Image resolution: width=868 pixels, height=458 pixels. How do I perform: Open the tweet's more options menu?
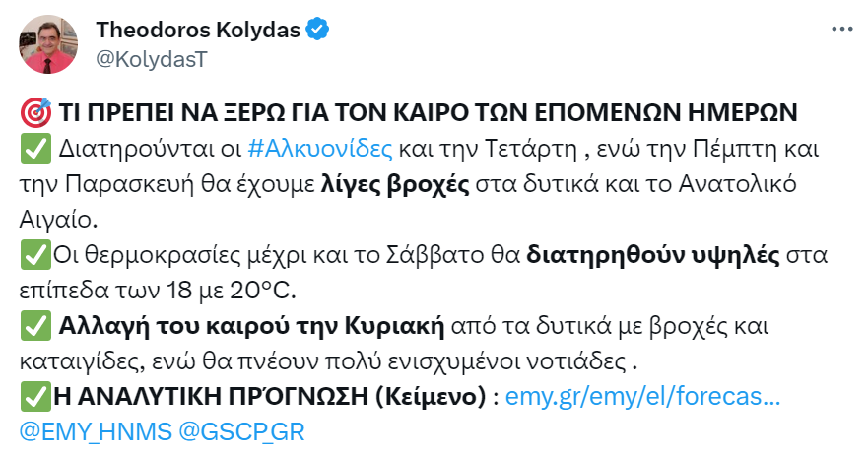pyautogui.click(x=841, y=31)
